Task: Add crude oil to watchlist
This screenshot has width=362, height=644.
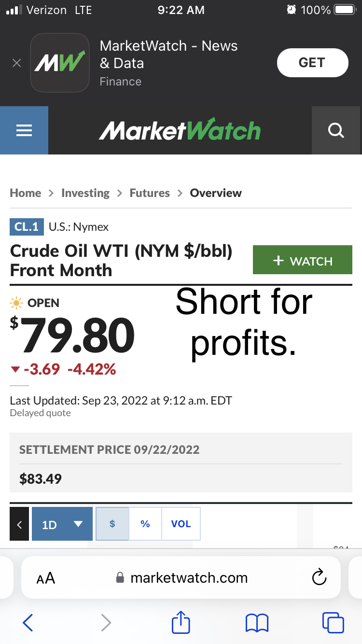Action: [x=303, y=261]
